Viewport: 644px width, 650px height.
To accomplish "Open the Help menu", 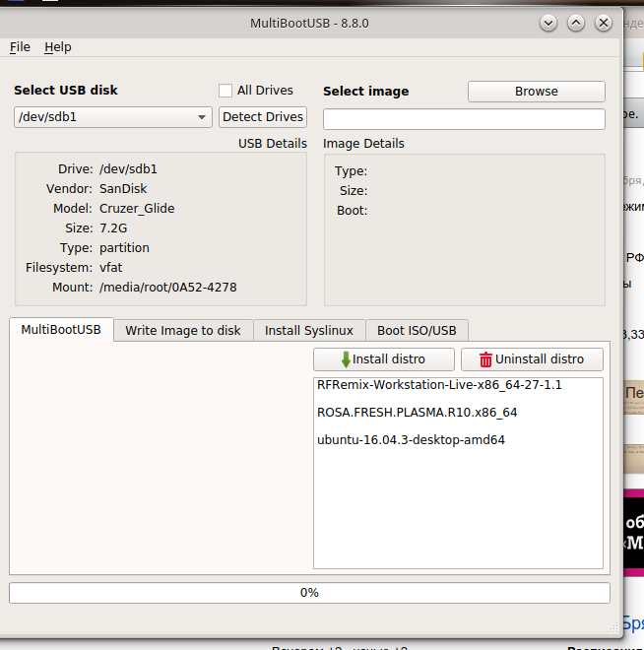I will (57, 46).
